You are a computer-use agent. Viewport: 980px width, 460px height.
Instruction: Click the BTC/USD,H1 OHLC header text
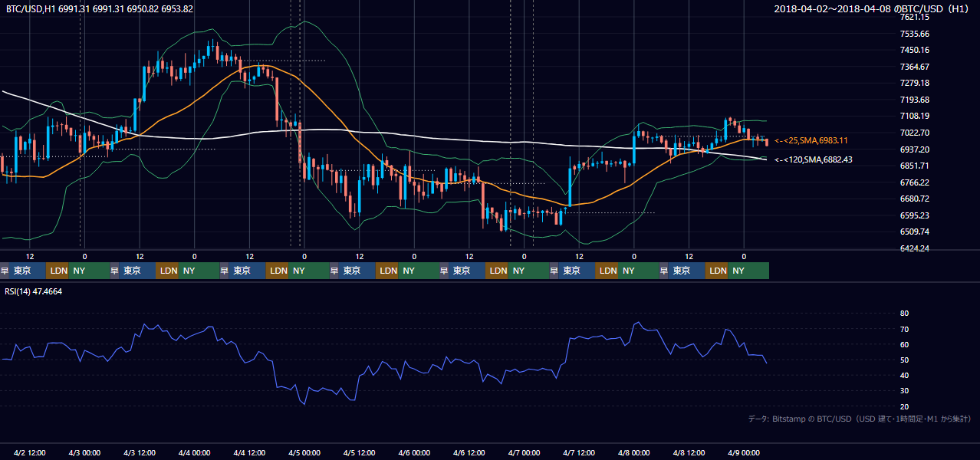click(x=100, y=8)
